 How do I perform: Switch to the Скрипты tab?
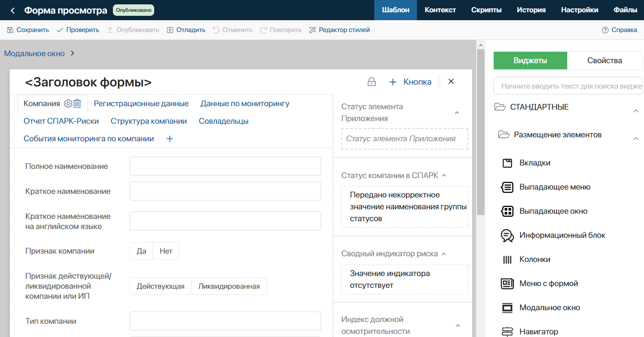coord(486,10)
